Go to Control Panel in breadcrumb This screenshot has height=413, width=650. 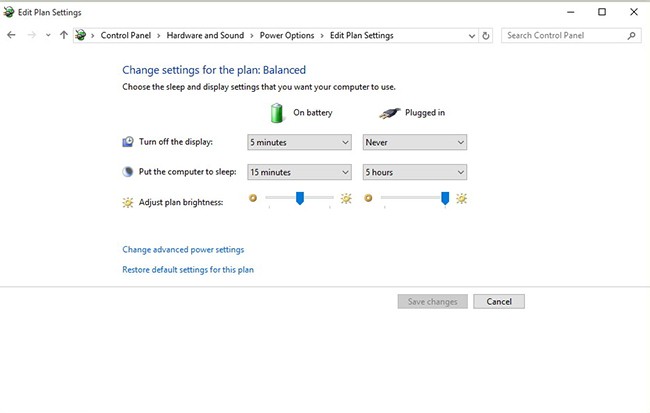pos(127,35)
